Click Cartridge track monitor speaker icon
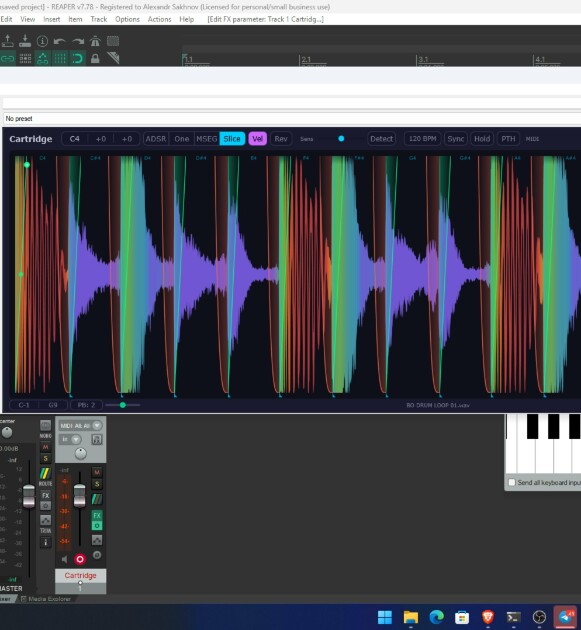 click(x=64, y=559)
